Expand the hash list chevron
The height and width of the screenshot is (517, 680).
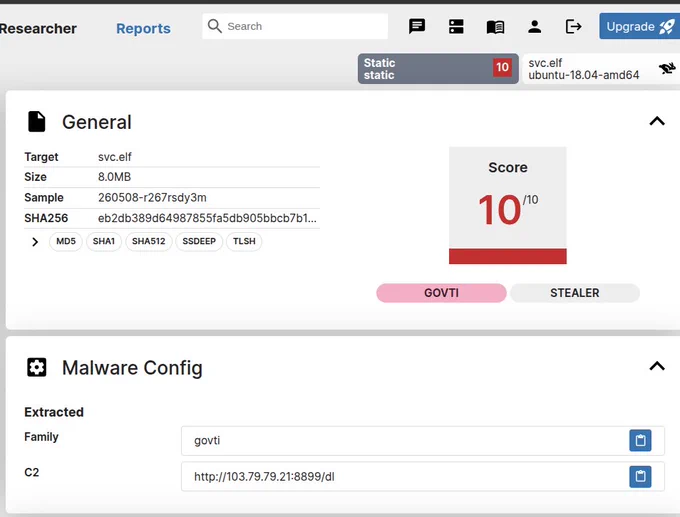tap(35, 242)
